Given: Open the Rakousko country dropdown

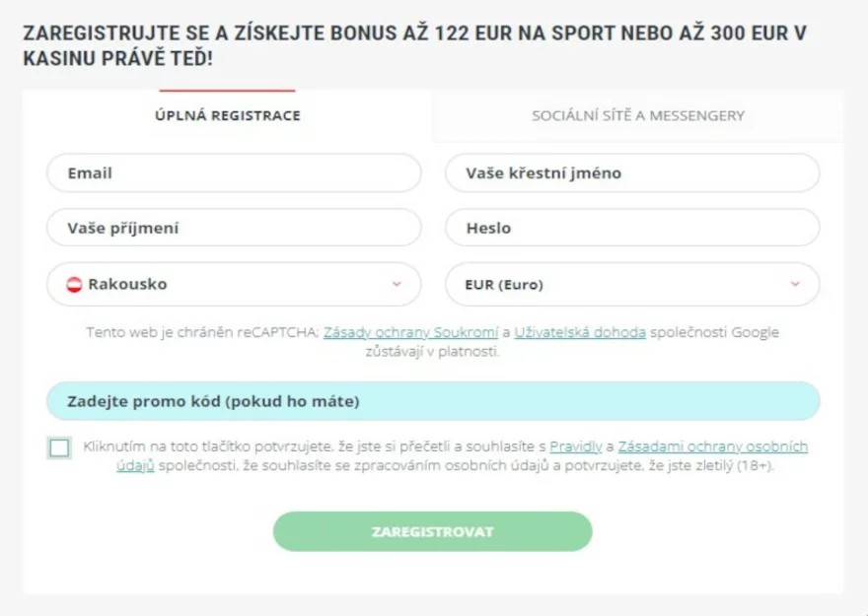Looking at the screenshot, I should coord(233,284).
